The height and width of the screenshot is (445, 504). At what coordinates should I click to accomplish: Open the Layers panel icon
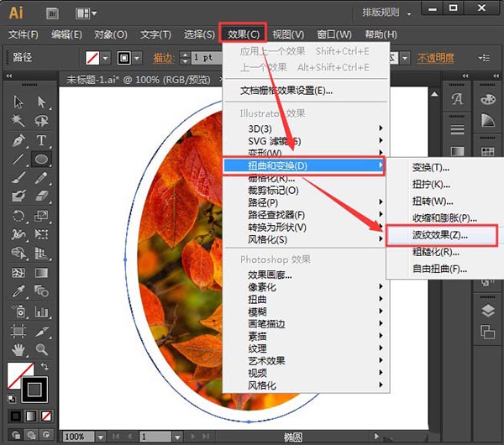(488, 311)
